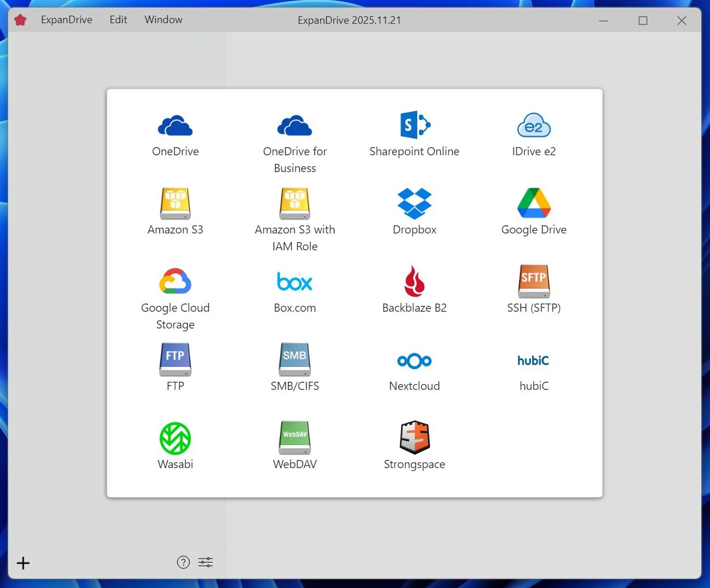Image resolution: width=710 pixels, height=588 pixels.
Task: Click the Dropbox logo
Action: point(414,203)
